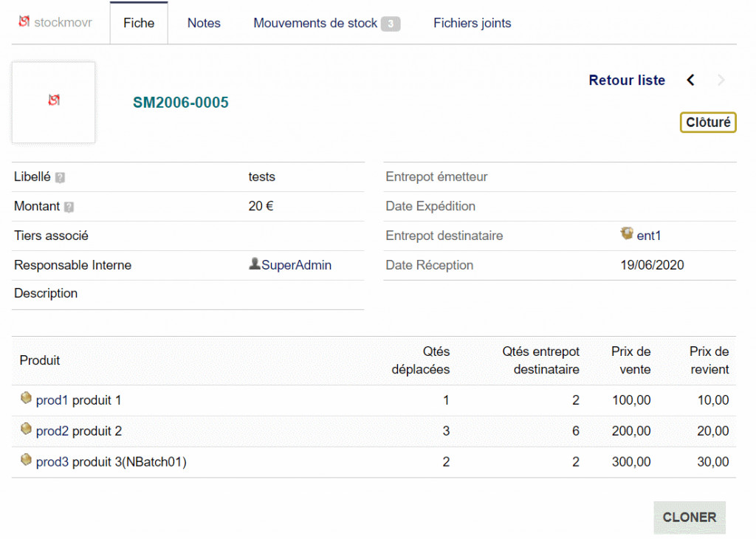Click the user icon beside SuperAdmin

pyautogui.click(x=255, y=264)
